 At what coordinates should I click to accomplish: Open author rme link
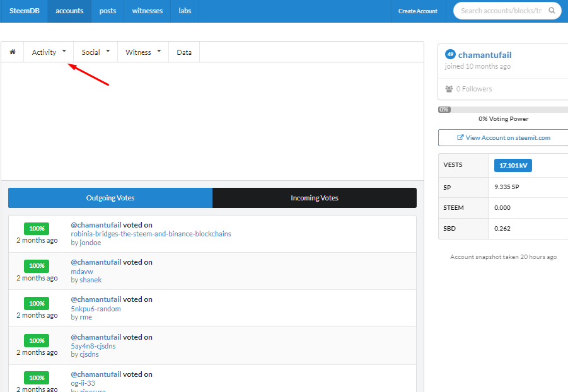tap(86, 317)
